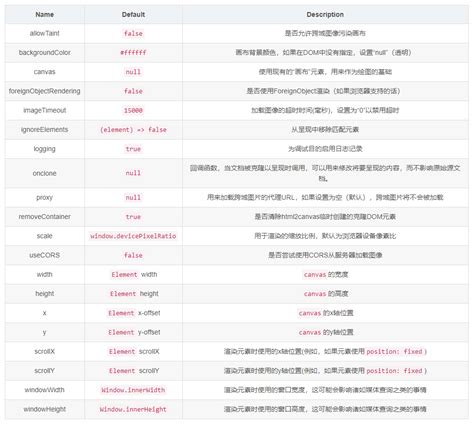Click the Description column header
Image resolution: width=474 pixels, height=424 pixels.
[325, 14]
